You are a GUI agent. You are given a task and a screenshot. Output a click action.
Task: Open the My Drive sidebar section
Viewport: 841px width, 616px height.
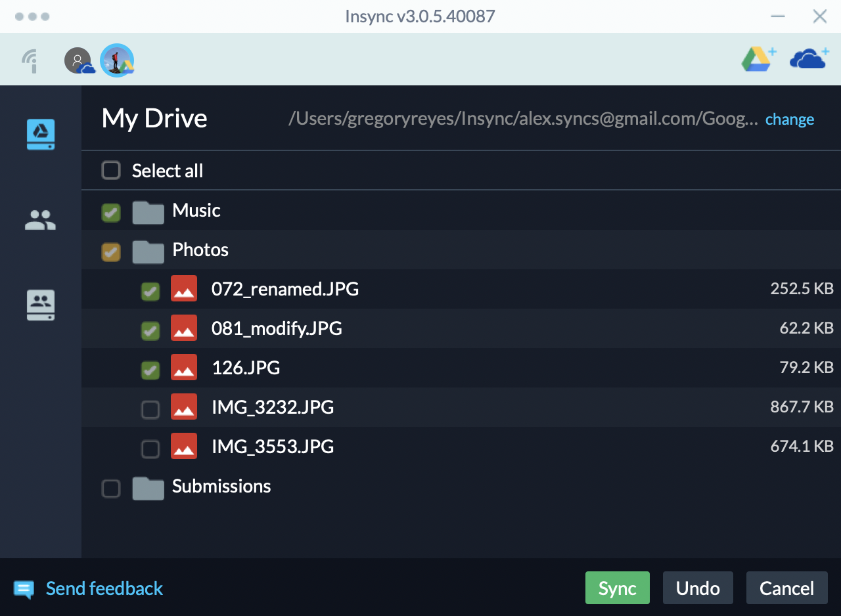click(x=40, y=134)
